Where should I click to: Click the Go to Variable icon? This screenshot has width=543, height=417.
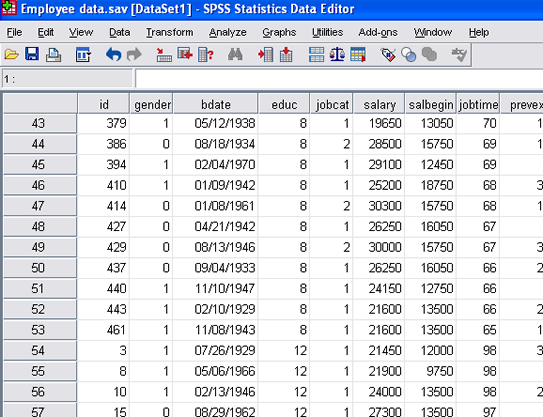[185, 55]
